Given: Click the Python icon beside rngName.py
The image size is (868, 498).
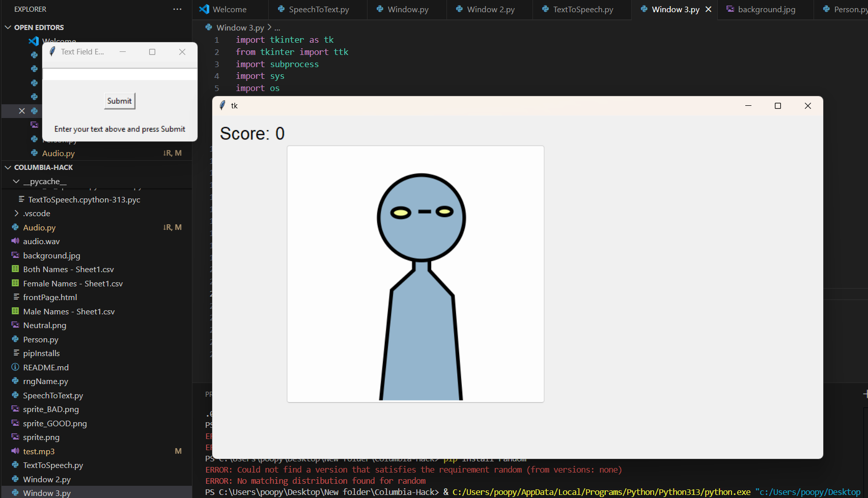Looking at the screenshot, I should click(x=15, y=381).
